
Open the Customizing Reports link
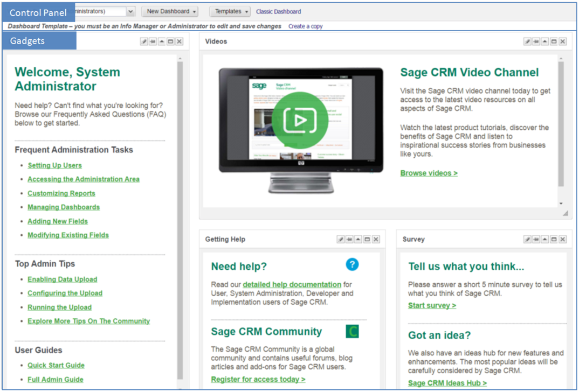[61, 193]
